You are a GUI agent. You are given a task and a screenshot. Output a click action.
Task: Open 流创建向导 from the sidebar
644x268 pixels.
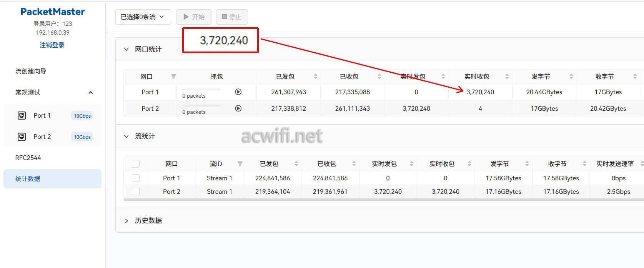(31, 71)
